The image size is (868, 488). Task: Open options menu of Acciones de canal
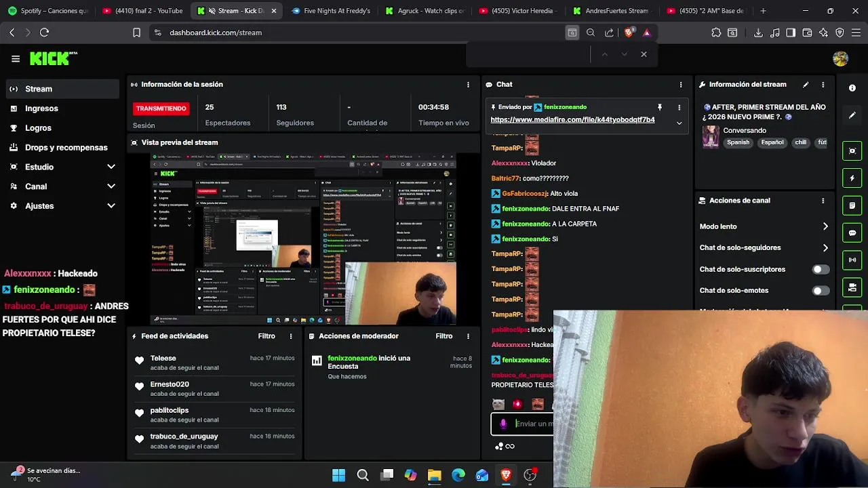823,201
